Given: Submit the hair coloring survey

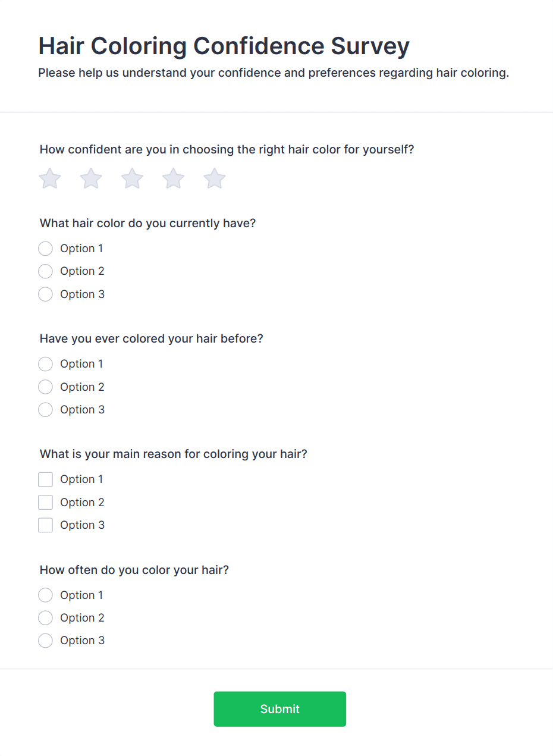Looking at the screenshot, I should click(x=279, y=708).
